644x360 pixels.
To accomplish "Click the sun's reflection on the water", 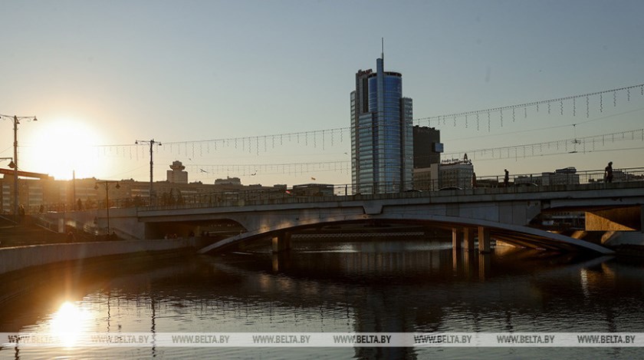I will [69, 320].
